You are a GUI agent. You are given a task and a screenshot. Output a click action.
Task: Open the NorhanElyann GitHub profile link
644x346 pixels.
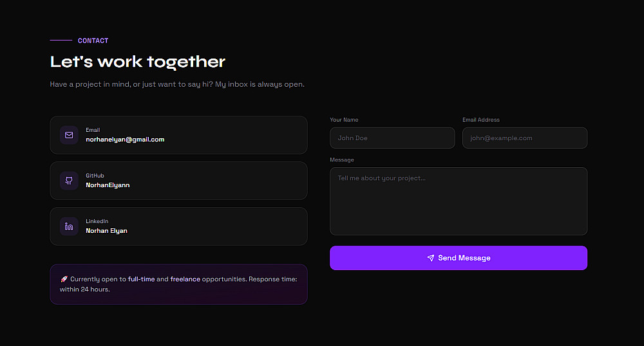pyautogui.click(x=108, y=185)
